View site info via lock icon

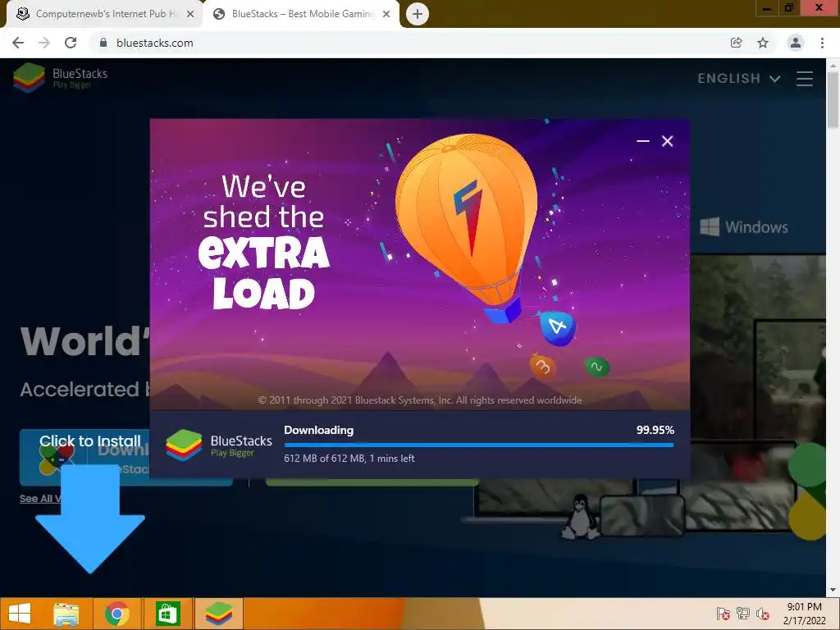pos(103,43)
